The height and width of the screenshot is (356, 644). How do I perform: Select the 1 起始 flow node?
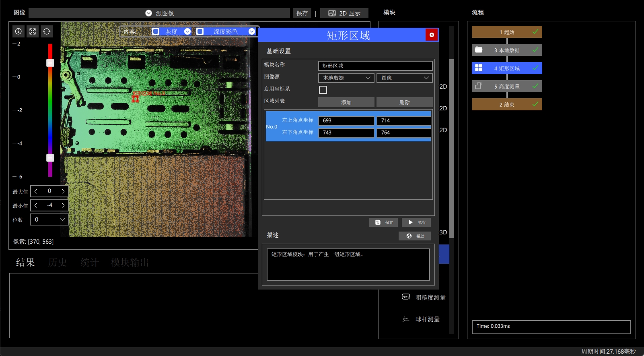(507, 32)
